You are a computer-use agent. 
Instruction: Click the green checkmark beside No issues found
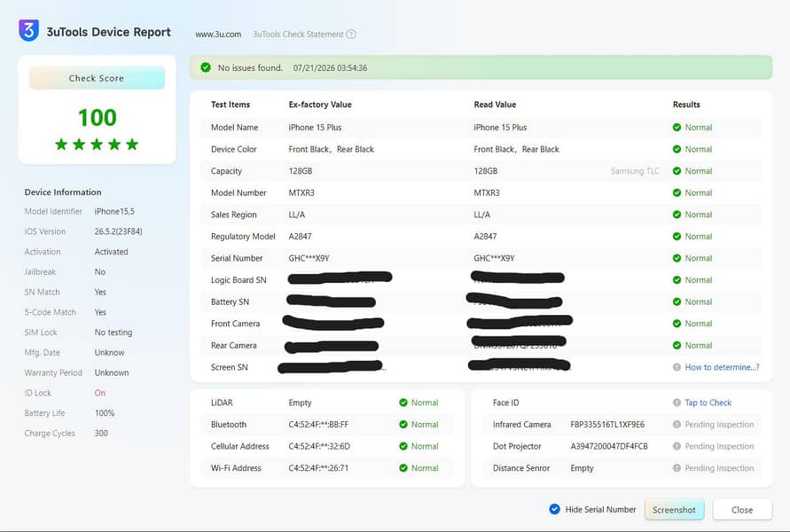coord(206,67)
